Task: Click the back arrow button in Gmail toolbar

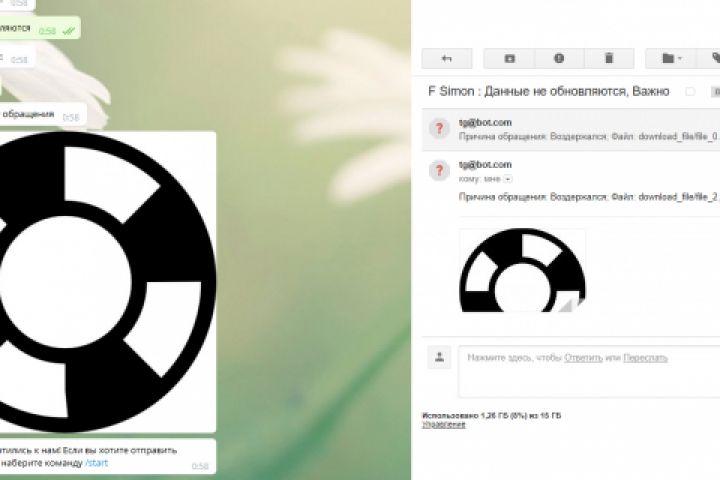Action: [x=447, y=58]
